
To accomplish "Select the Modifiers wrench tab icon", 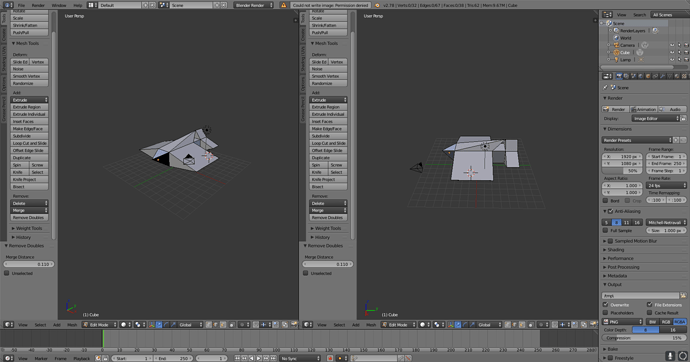I will pyautogui.click(x=663, y=76).
